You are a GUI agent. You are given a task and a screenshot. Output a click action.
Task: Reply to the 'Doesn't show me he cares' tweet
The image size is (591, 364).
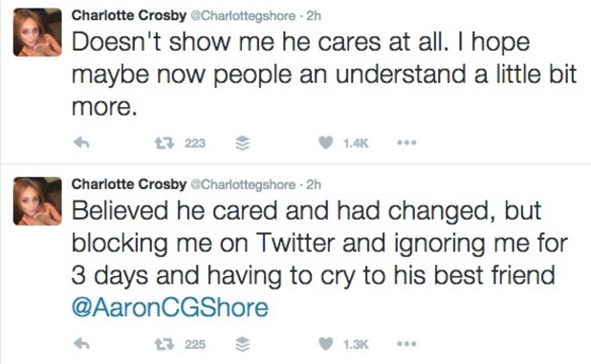[x=81, y=142]
